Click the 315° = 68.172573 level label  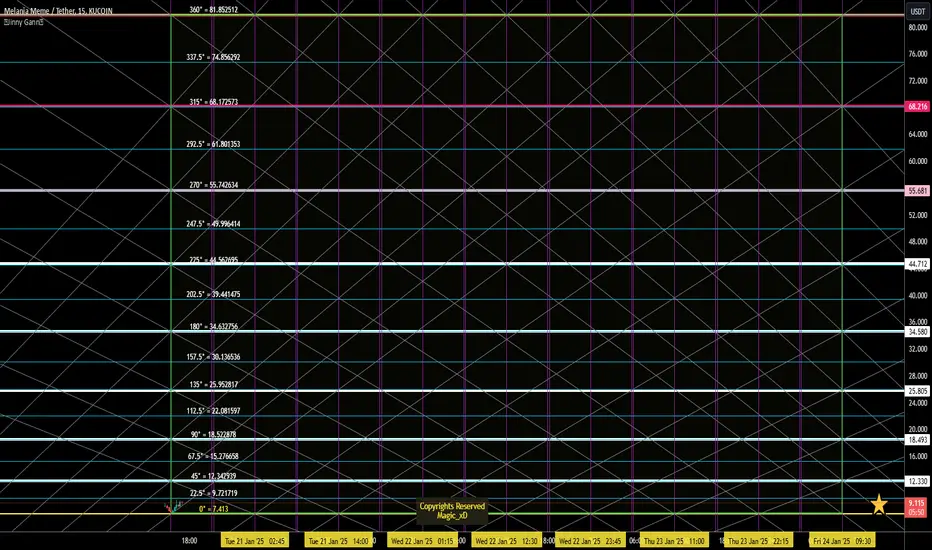click(x=214, y=102)
